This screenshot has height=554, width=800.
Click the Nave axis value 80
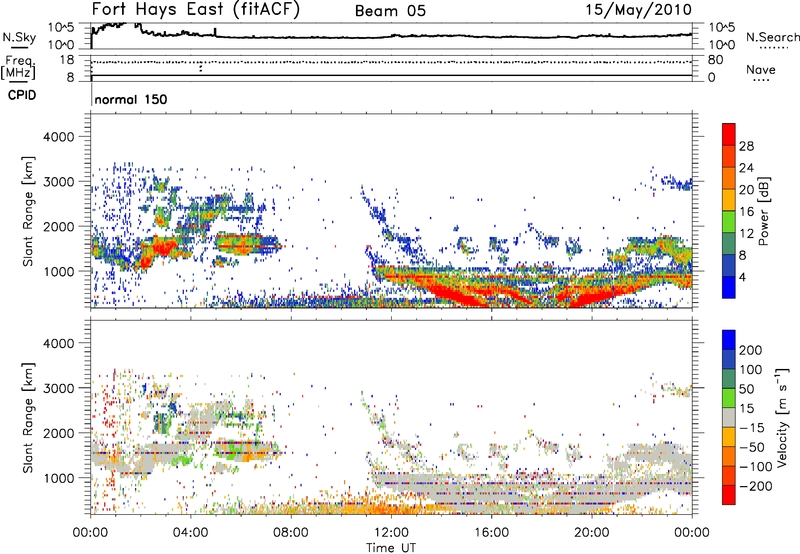point(716,60)
